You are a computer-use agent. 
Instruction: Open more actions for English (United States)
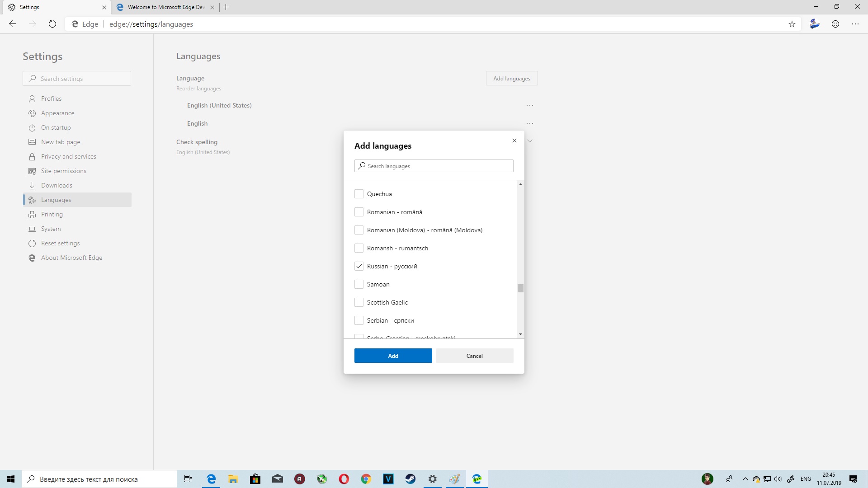pyautogui.click(x=530, y=105)
